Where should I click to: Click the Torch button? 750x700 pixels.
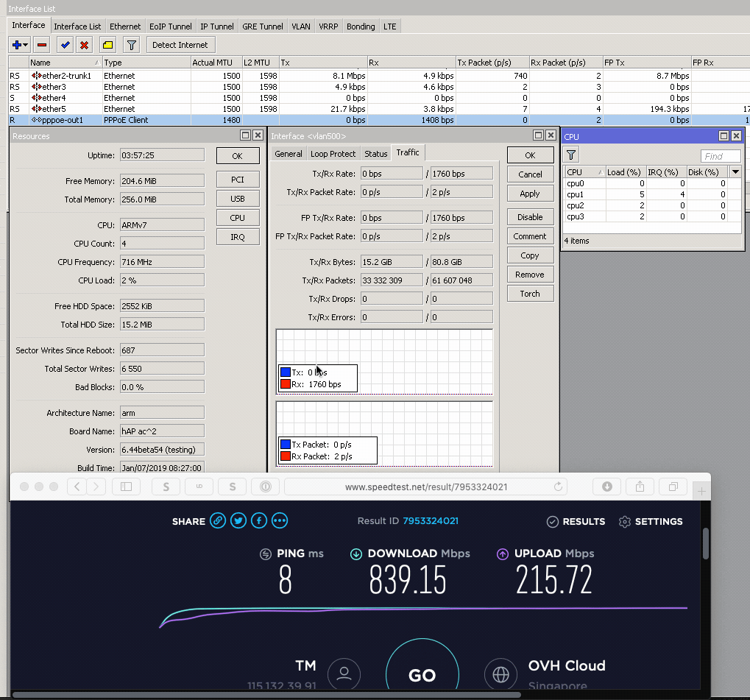(530, 294)
